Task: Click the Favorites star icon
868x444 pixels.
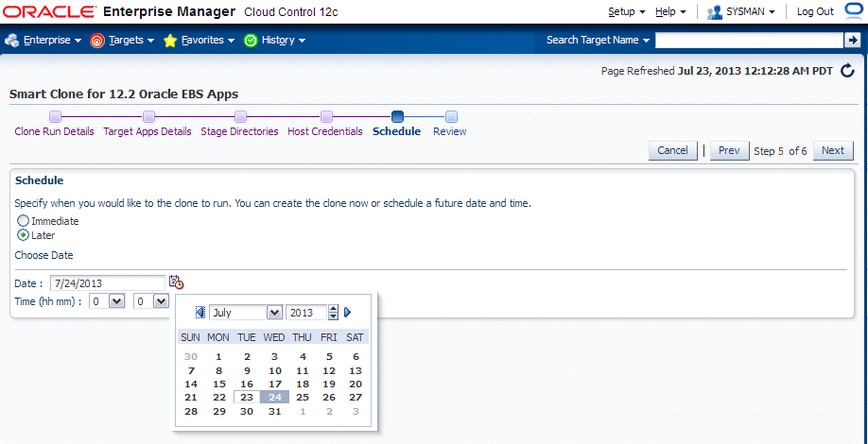Action: click(170, 41)
